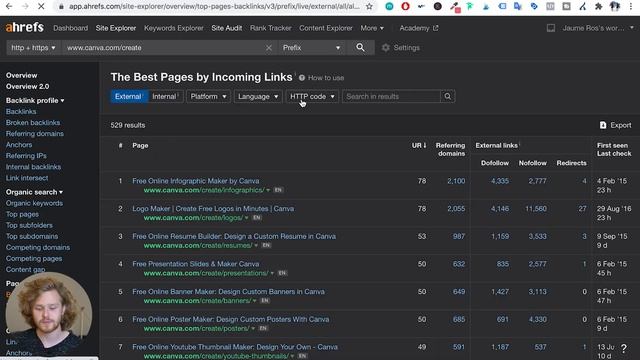Expand the Backlink profile section
The height and width of the screenshot is (360, 640).
click(35, 100)
